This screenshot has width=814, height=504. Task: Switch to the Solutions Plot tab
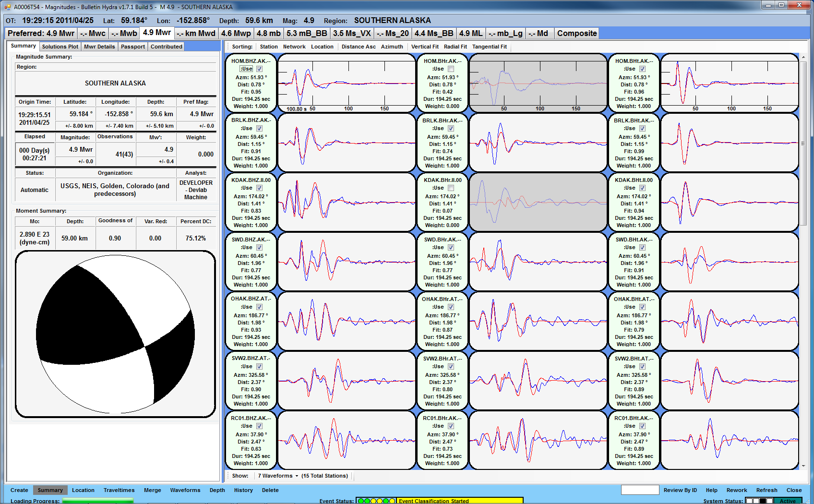[x=60, y=47]
